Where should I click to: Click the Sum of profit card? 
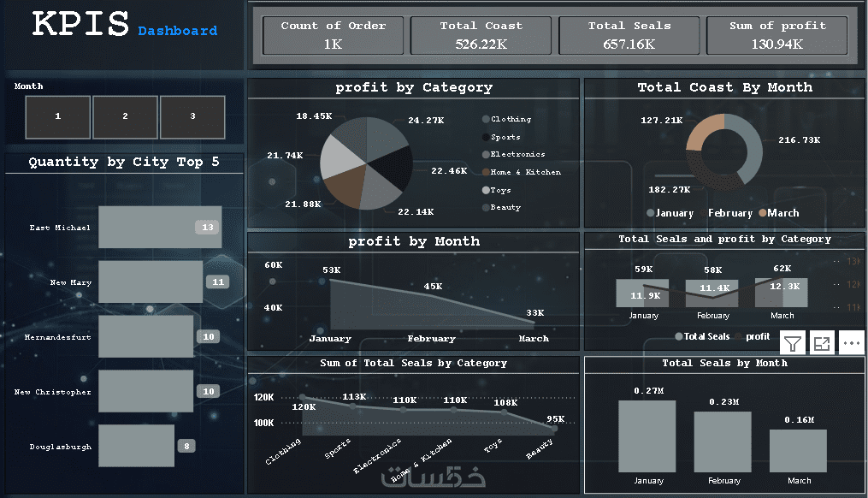tap(777, 35)
